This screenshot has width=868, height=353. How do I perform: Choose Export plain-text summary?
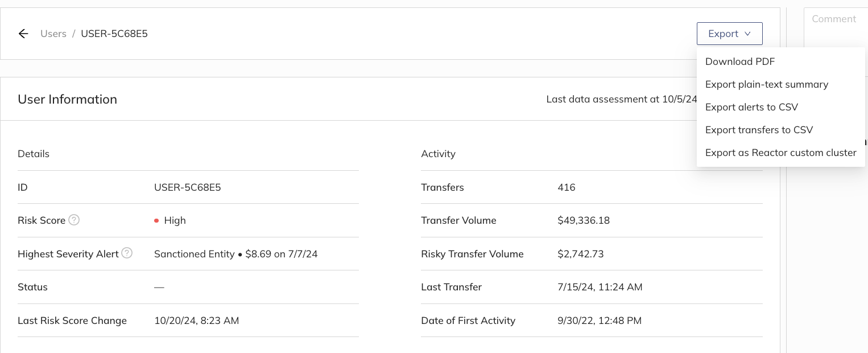(766, 84)
